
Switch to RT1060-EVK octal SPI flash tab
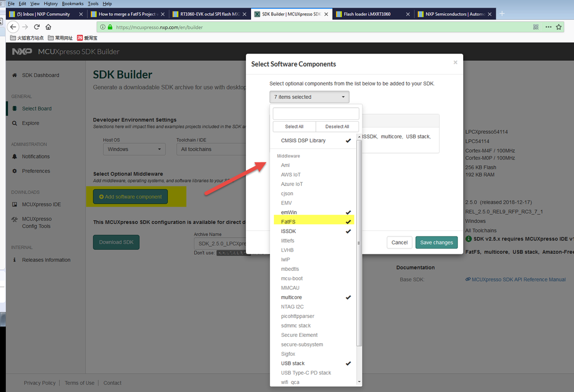point(210,14)
